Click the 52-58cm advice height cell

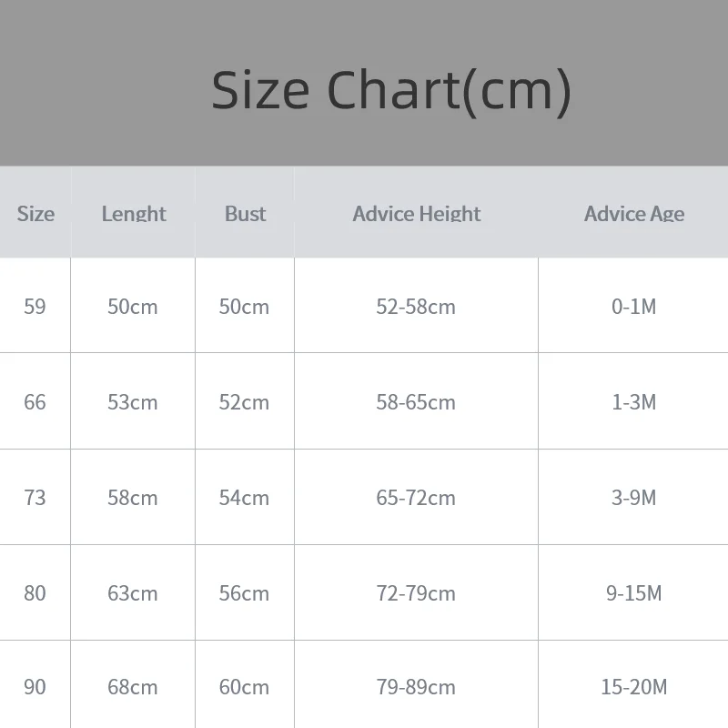click(x=416, y=307)
